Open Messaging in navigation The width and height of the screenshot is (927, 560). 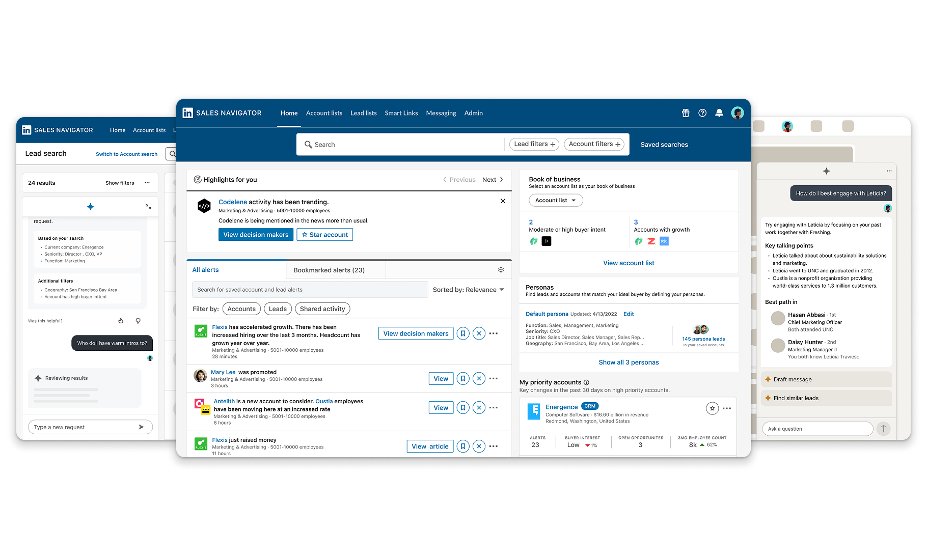coord(441,113)
